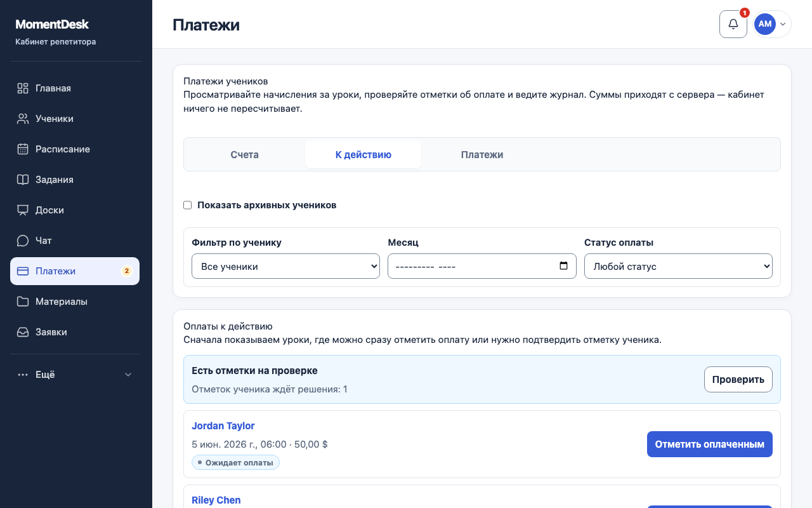Click the Заявки inbox icon

click(x=23, y=332)
